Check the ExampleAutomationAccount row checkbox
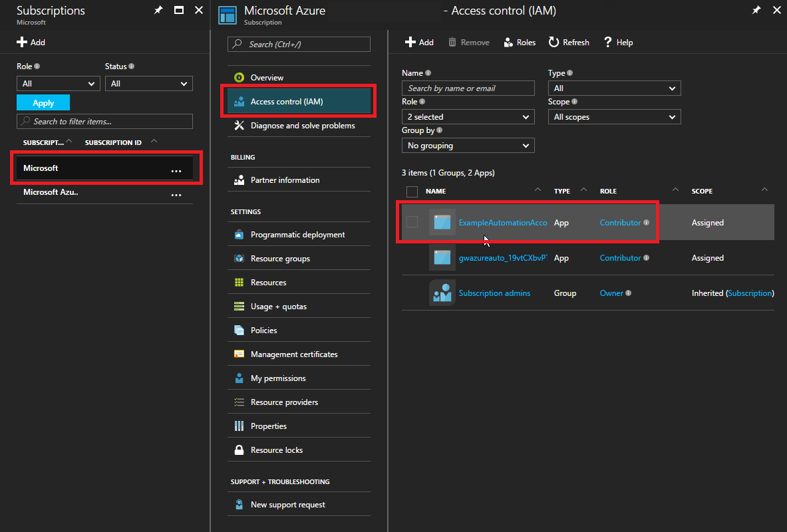The height and width of the screenshot is (532, 787). click(x=412, y=222)
